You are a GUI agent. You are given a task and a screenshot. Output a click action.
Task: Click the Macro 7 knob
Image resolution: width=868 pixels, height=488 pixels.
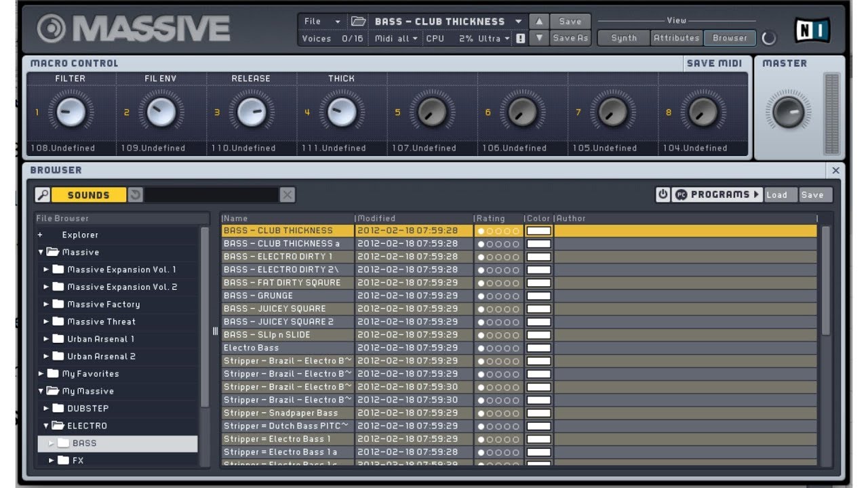[612, 112]
